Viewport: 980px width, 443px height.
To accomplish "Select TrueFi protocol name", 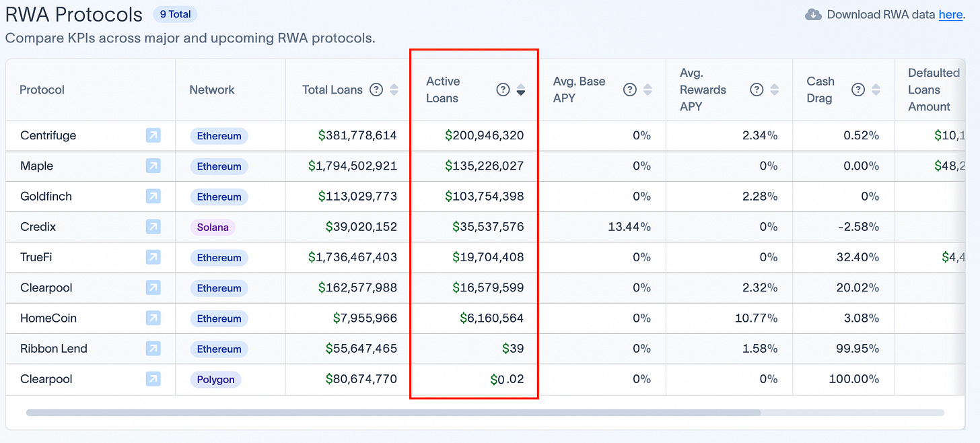I will click(x=37, y=257).
